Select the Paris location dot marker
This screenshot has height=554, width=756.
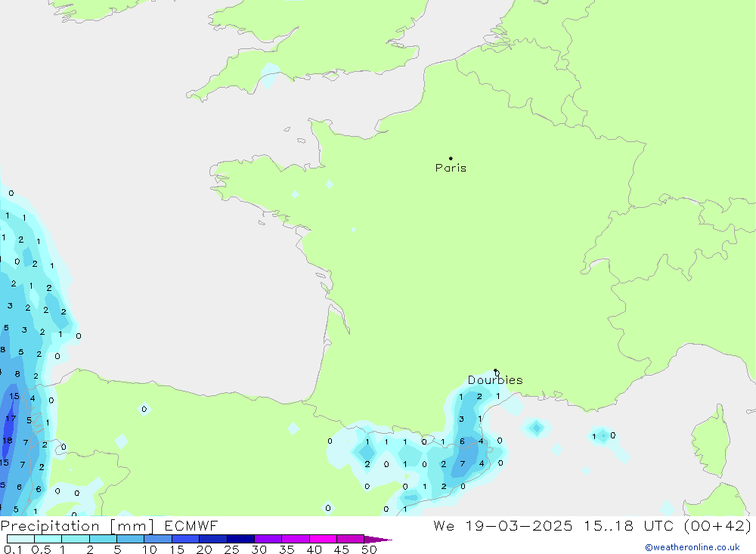tap(451, 158)
